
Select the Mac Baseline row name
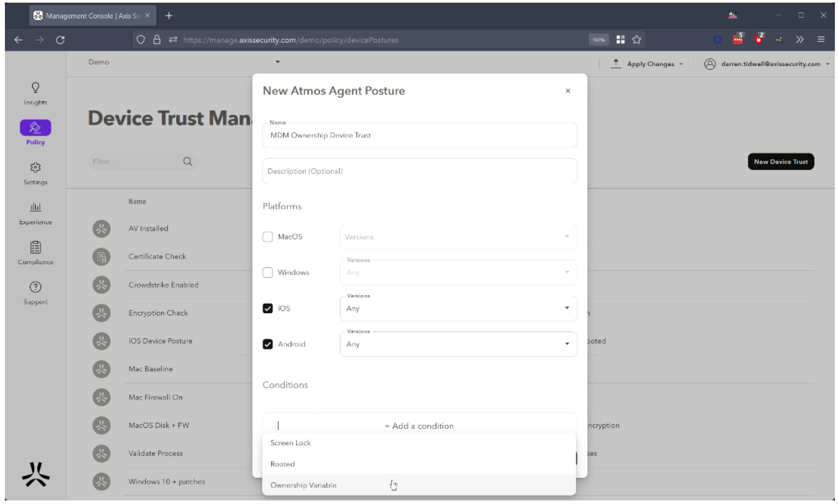[151, 369]
